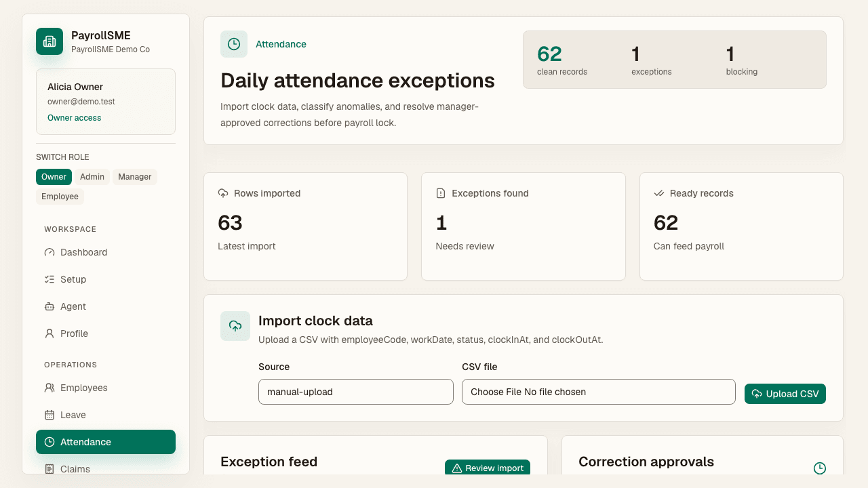Click the Can feed payroll text
The image size is (868, 488).
(689, 246)
